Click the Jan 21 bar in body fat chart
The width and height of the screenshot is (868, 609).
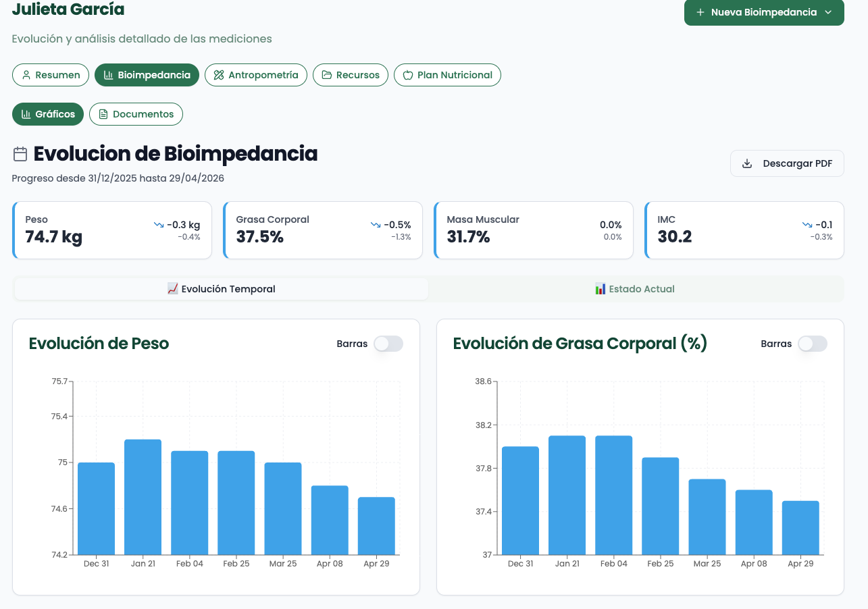[567, 496]
